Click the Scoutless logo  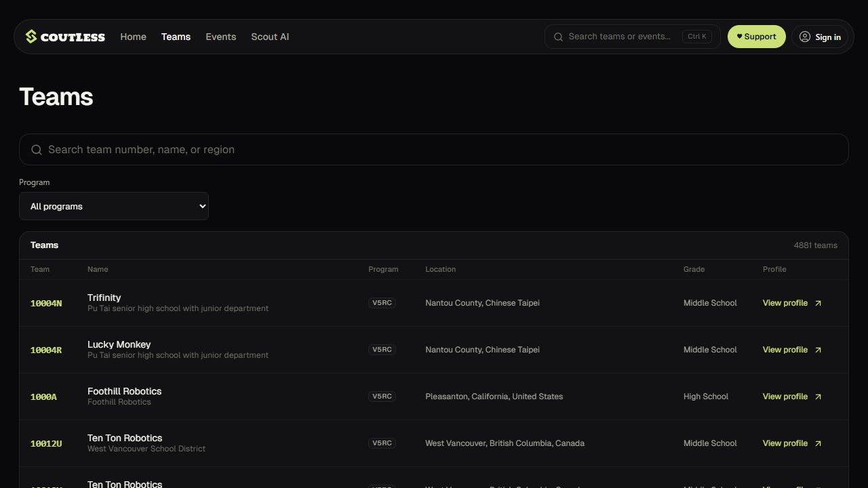(65, 37)
